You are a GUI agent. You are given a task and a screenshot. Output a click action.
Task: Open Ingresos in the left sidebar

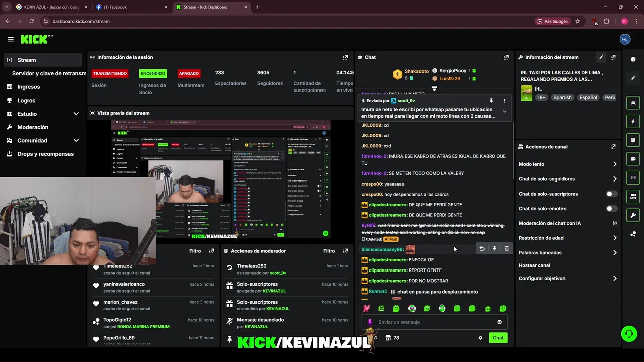(43, 87)
